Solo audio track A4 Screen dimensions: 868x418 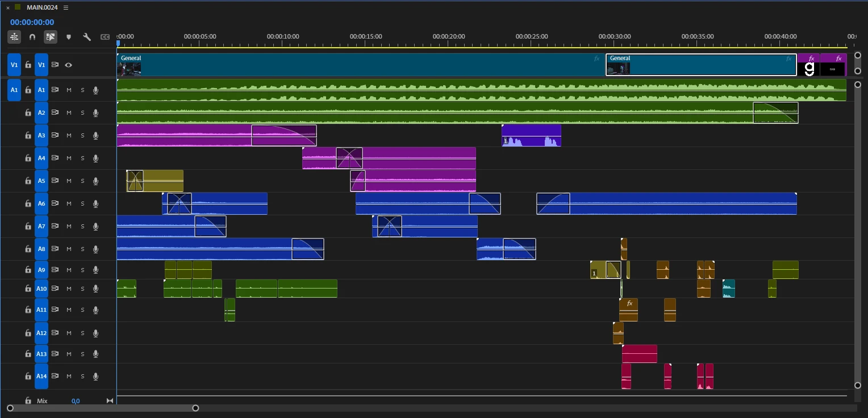82,158
